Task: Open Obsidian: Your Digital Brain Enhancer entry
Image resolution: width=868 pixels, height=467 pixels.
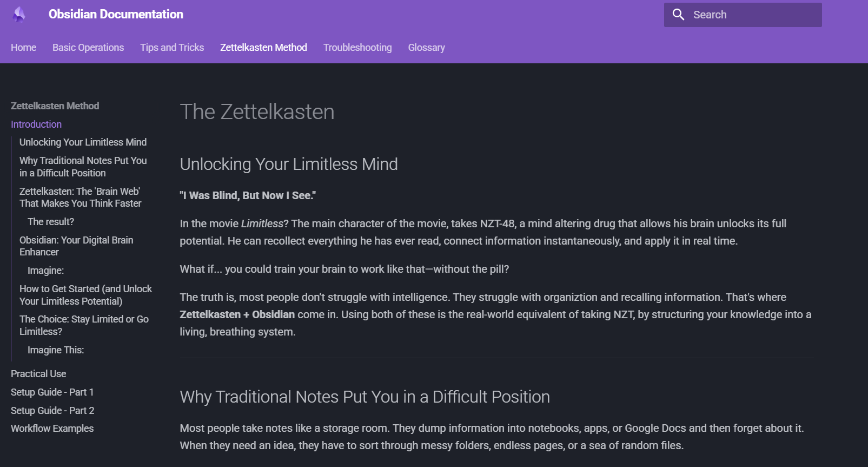Action: pyautogui.click(x=76, y=246)
